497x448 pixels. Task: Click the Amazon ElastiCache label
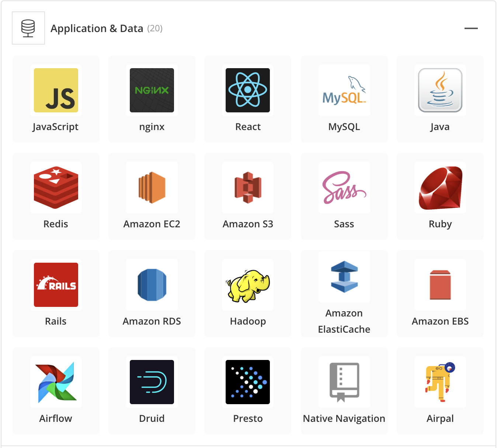pos(344,321)
